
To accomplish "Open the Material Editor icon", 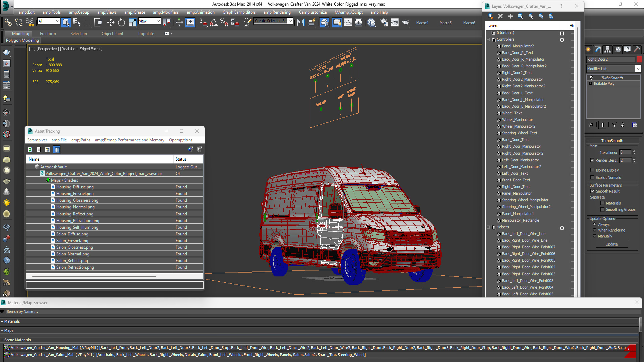I will [371, 22].
